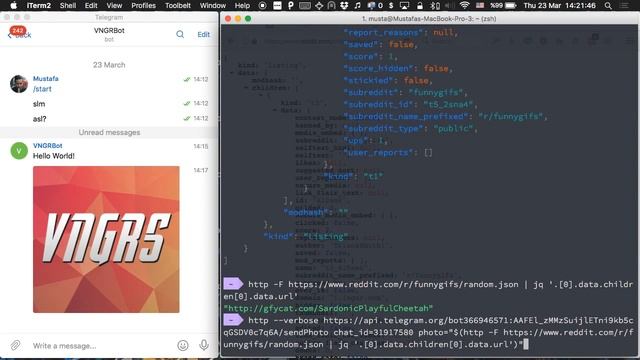Click the date and time clock

[x=560, y=5]
